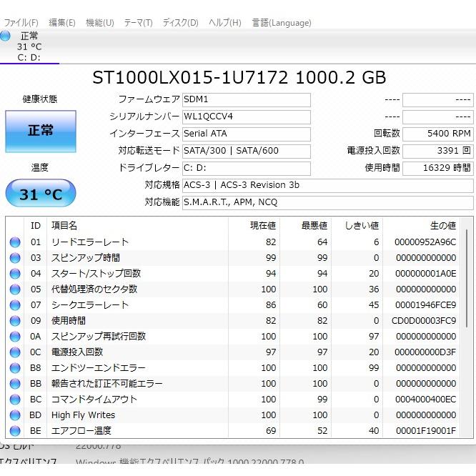Select the 使用時間 attribute name in table

coord(69,321)
